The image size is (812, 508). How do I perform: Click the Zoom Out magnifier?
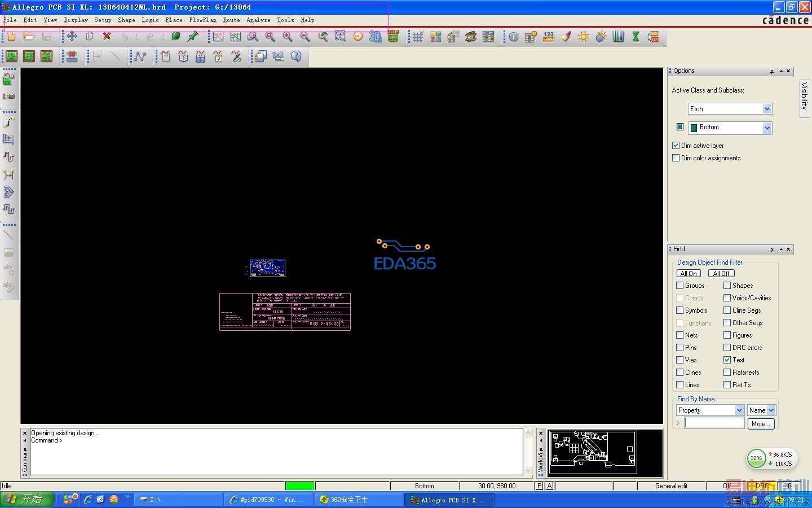click(x=305, y=37)
